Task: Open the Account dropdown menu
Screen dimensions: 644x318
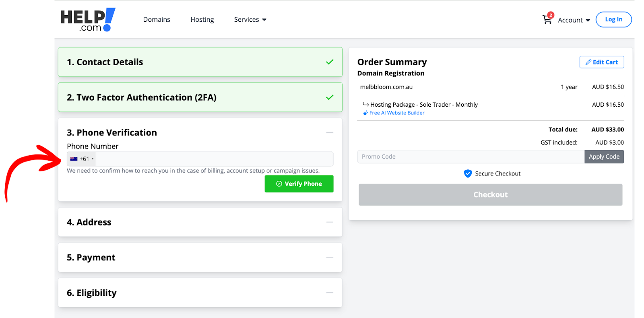Action: coord(574,20)
